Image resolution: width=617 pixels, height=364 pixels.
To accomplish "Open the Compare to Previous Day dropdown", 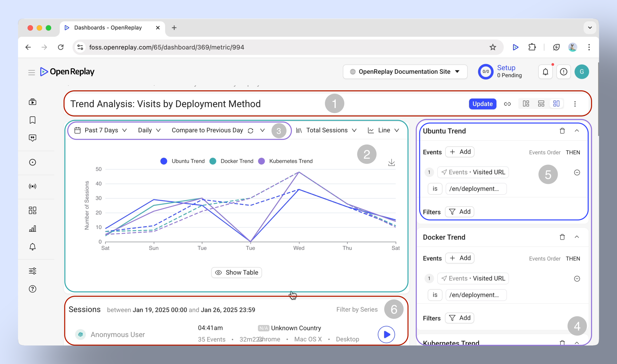I will (x=218, y=130).
